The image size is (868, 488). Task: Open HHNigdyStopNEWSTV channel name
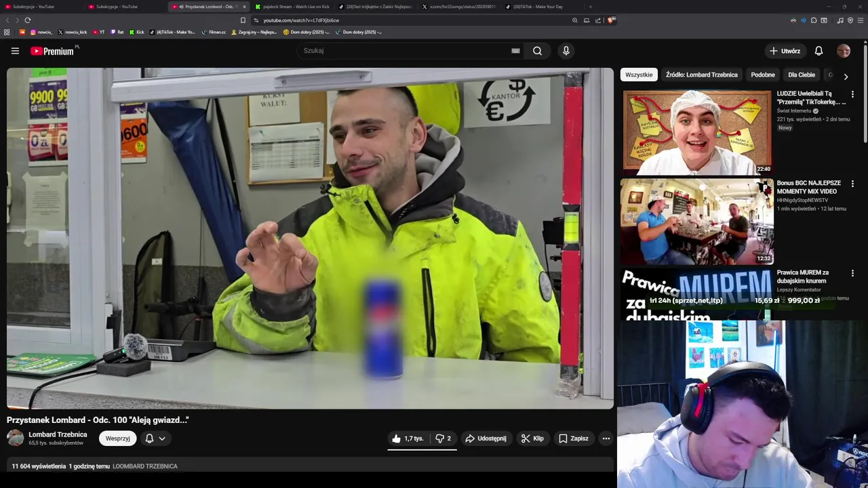click(x=803, y=200)
